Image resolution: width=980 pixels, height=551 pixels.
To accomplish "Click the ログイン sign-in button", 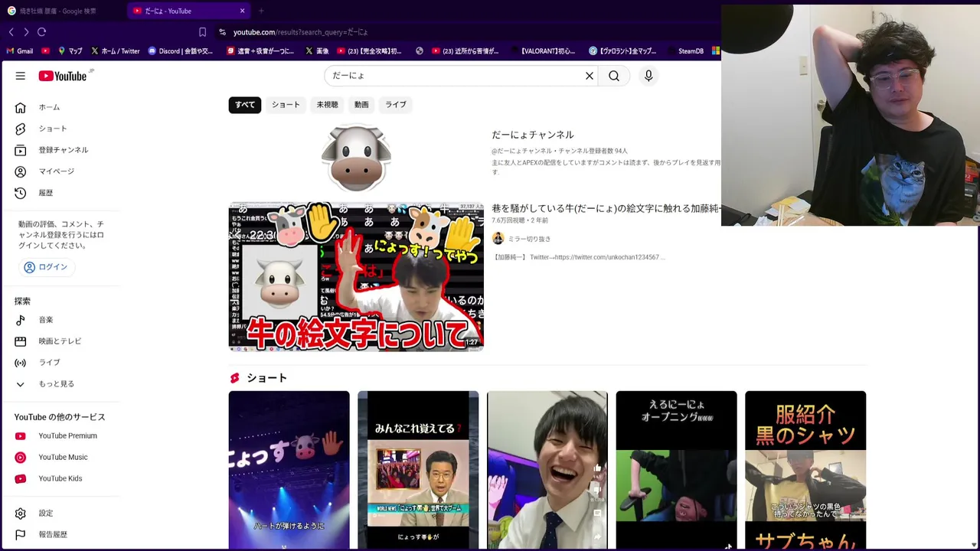I will tap(46, 267).
